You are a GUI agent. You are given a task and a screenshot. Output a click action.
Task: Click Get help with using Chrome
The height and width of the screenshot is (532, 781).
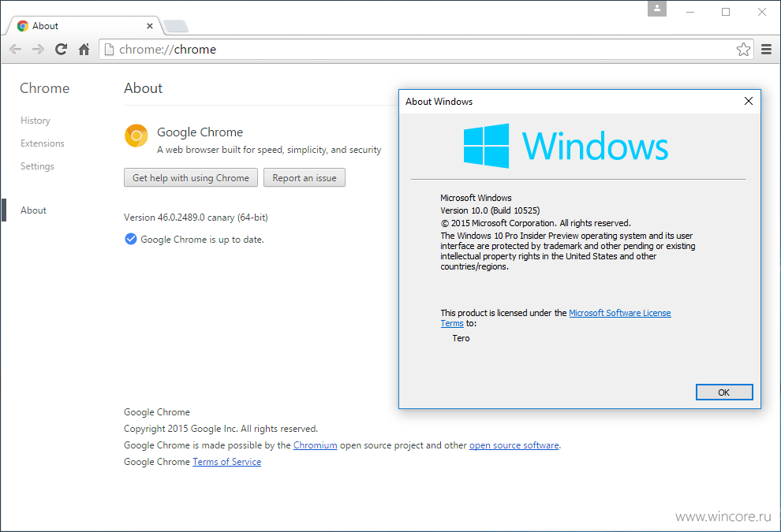(191, 177)
